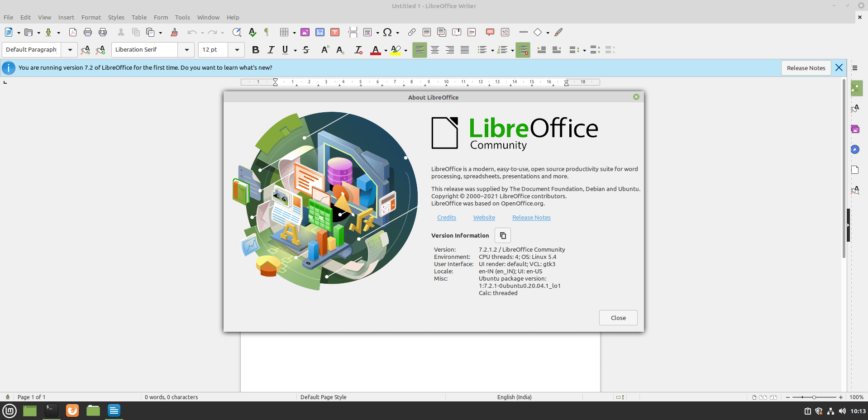The width and height of the screenshot is (868, 420).
Task: Open Firefox from the taskbar
Action: point(72,410)
